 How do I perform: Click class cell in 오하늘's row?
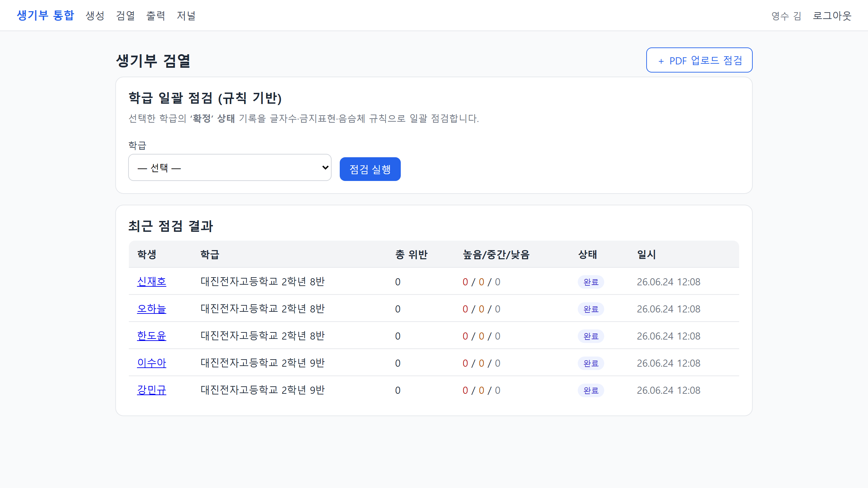tap(262, 308)
